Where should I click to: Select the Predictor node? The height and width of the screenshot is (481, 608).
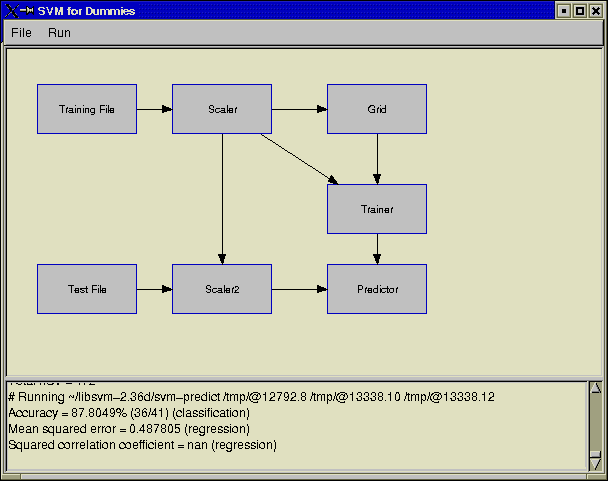(x=377, y=289)
